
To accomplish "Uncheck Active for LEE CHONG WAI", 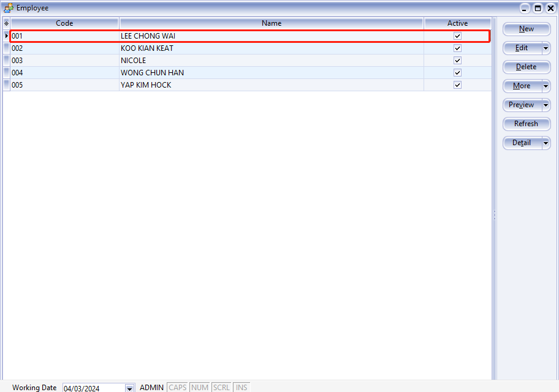I will click(457, 36).
